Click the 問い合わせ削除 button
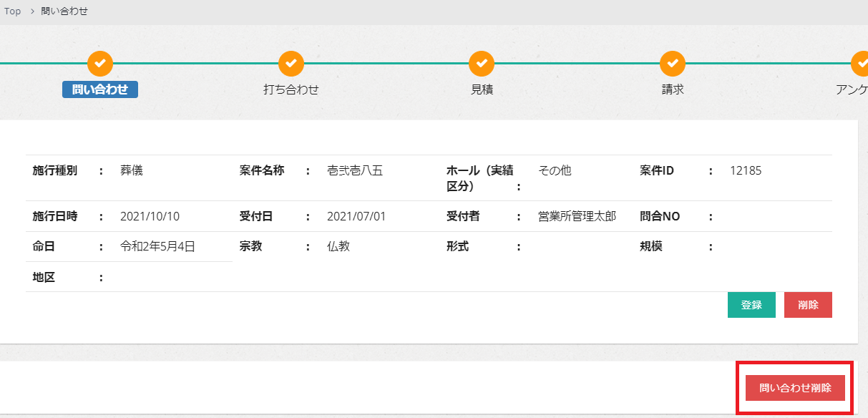Image resolution: width=868 pixels, height=418 pixels. coord(795,388)
